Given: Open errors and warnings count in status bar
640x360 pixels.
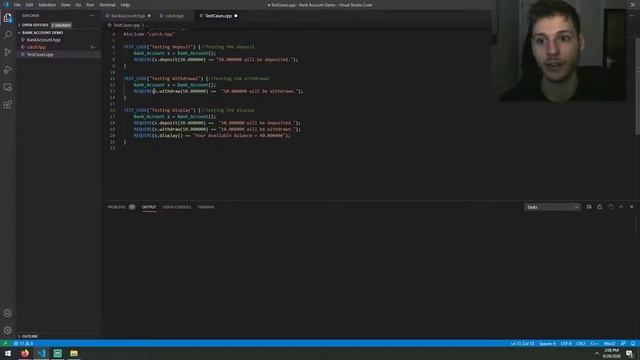Looking at the screenshot, I should 23,344.
